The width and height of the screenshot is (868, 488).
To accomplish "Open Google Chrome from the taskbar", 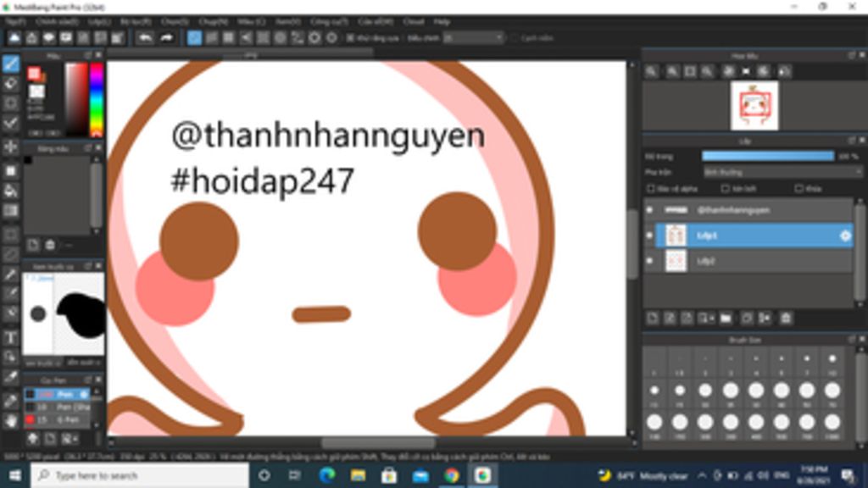I will [x=451, y=475].
